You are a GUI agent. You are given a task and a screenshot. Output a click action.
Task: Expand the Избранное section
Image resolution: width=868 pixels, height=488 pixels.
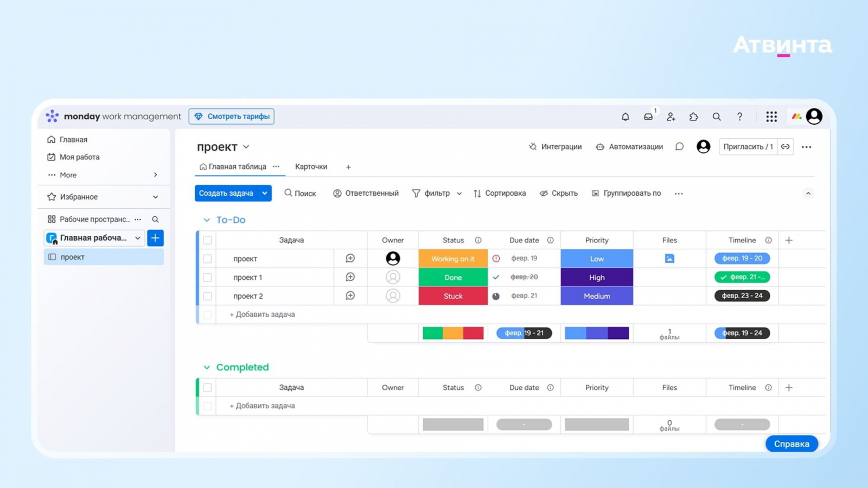(156, 197)
